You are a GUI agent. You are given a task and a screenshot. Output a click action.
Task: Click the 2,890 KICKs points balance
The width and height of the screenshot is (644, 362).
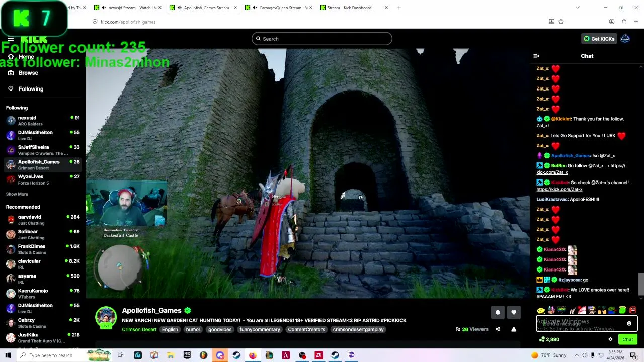(x=549, y=339)
